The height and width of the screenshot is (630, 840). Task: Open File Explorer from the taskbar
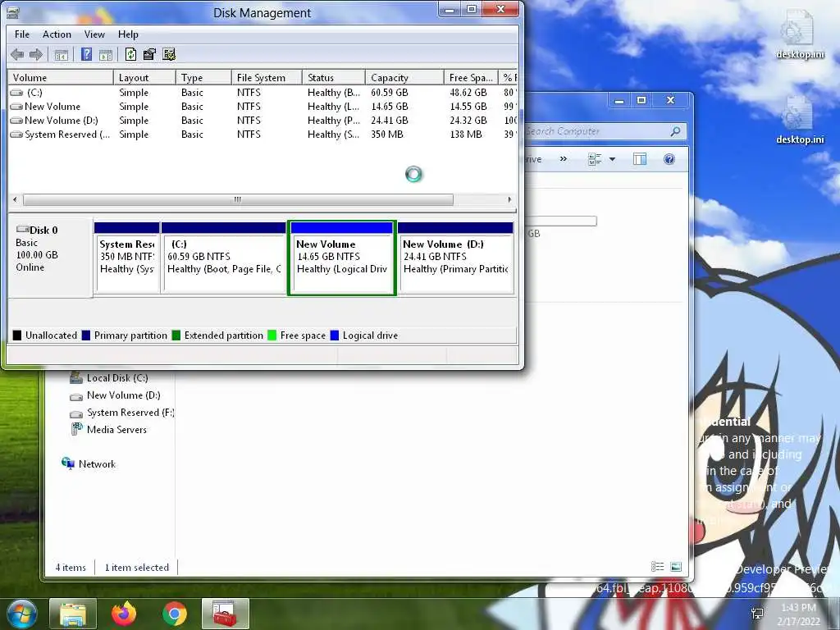(x=73, y=614)
